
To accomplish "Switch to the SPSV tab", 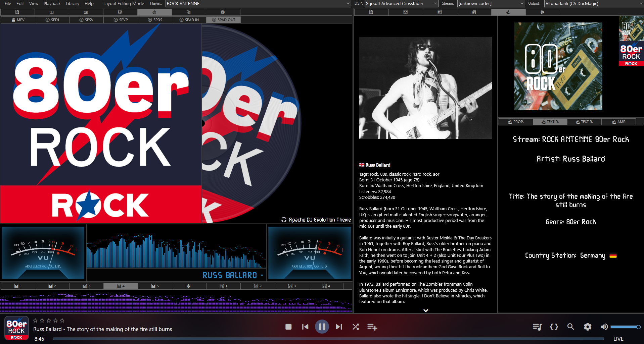I will [x=86, y=20].
